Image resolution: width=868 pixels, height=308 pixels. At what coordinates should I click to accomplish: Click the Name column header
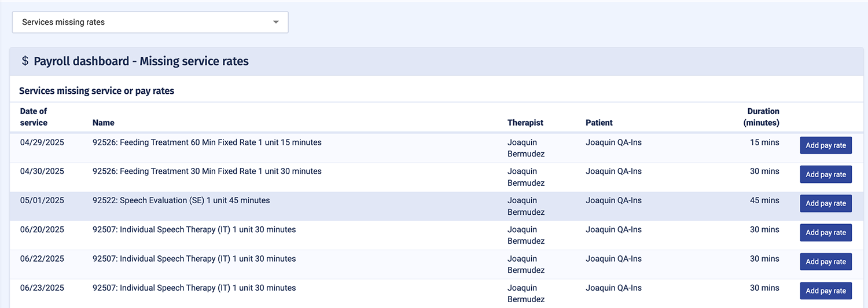pos(104,123)
